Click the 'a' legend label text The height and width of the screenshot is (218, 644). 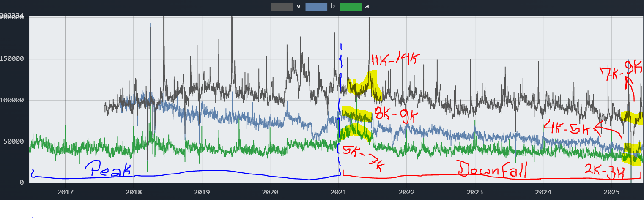pos(367,7)
